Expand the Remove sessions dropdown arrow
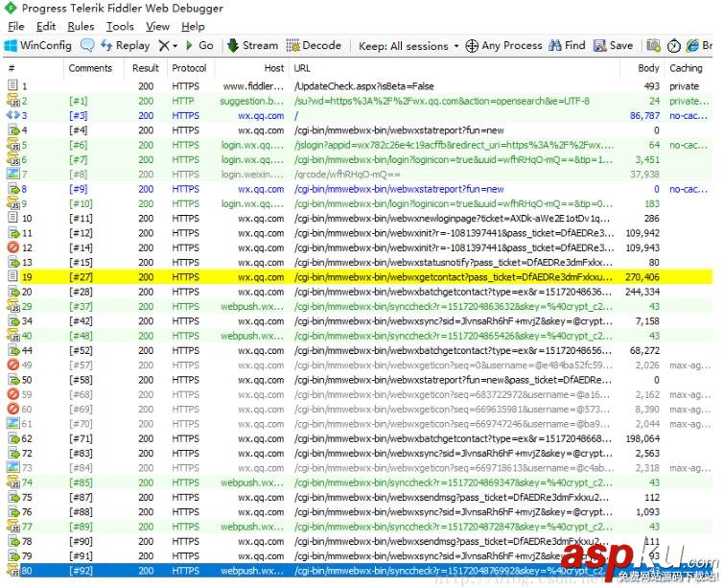 point(175,46)
